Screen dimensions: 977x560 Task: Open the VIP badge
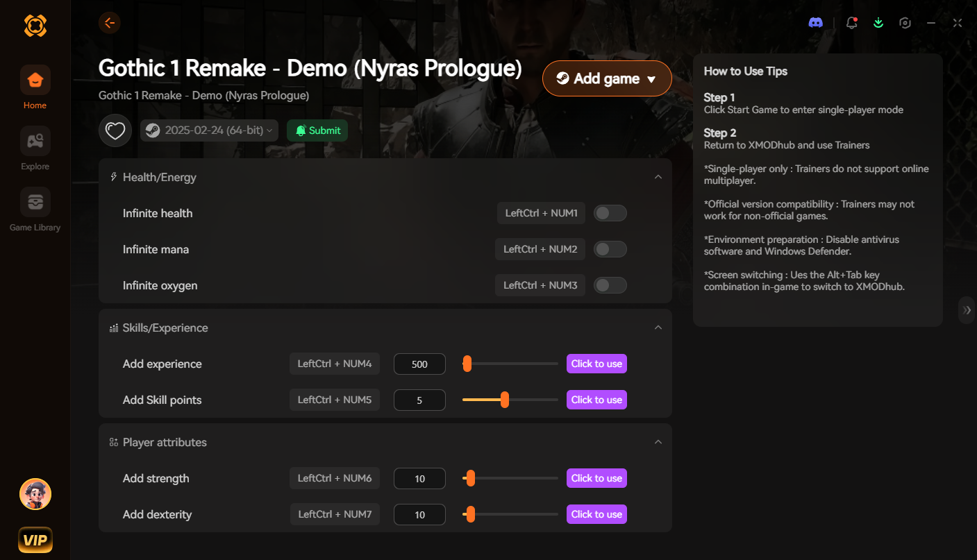(x=35, y=540)
